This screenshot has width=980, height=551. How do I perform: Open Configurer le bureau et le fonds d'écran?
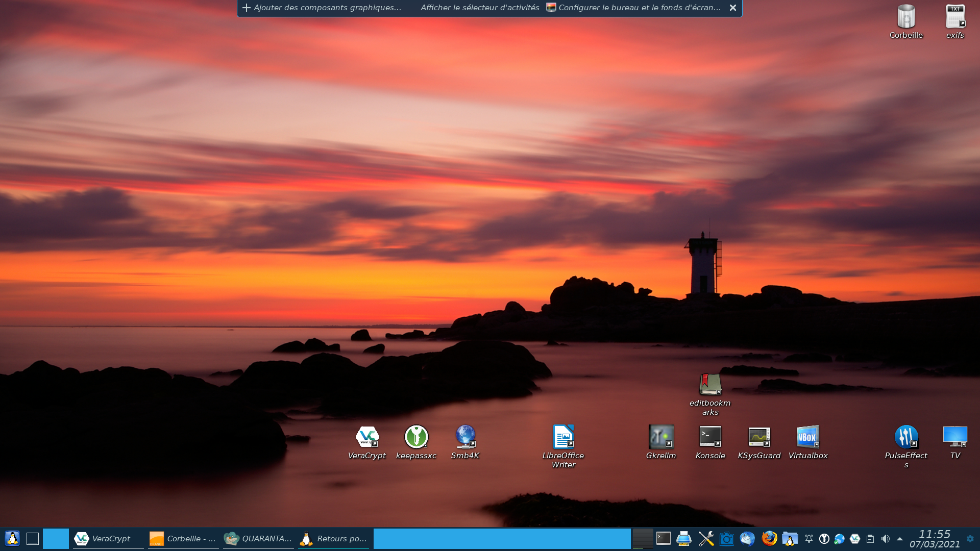(633, 8)
